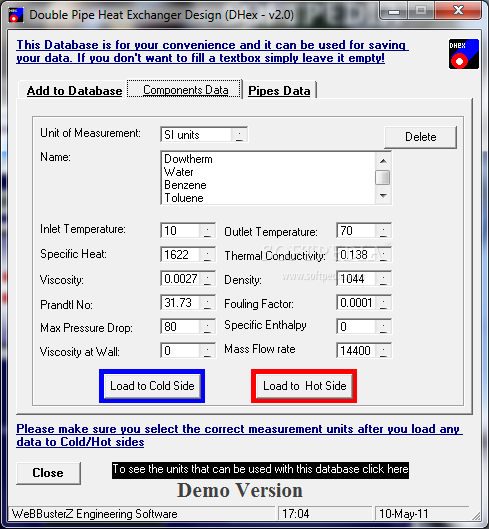This screenshot has width=489, height=529.
Task: Click Load to Cold Side button
Action: [152, 386]
